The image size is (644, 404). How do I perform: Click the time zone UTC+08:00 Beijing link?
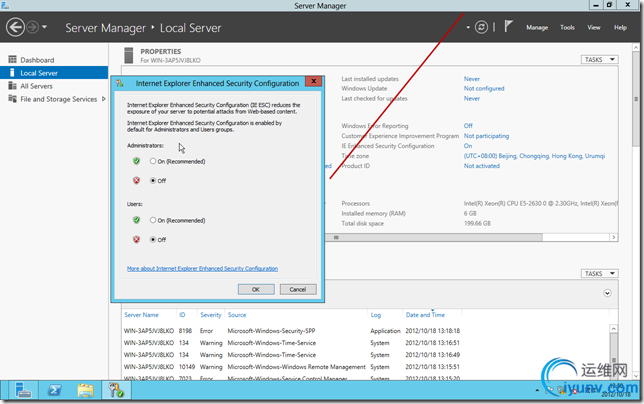coord(534,156)
